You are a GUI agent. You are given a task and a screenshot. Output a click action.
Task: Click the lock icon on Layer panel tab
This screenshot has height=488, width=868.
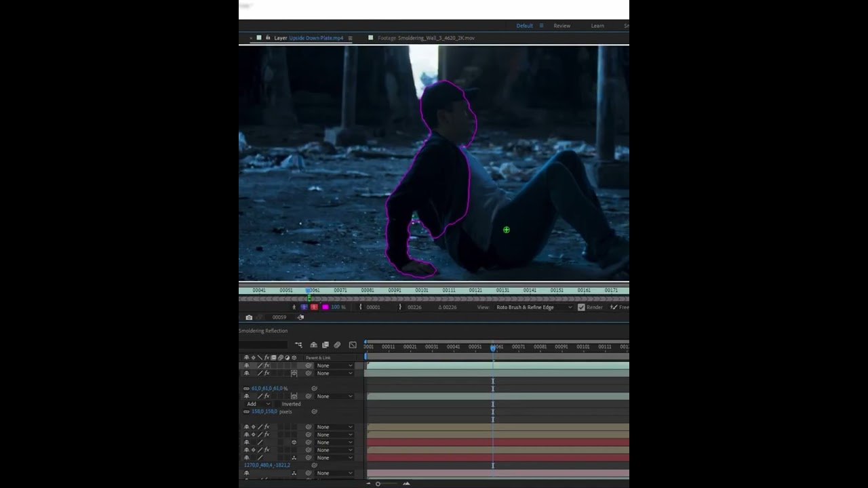pos(268,38)
